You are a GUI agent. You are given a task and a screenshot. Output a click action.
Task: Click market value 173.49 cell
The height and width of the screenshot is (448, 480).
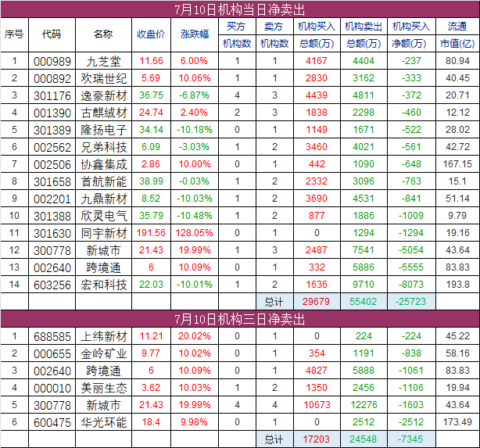pos(457,422)
